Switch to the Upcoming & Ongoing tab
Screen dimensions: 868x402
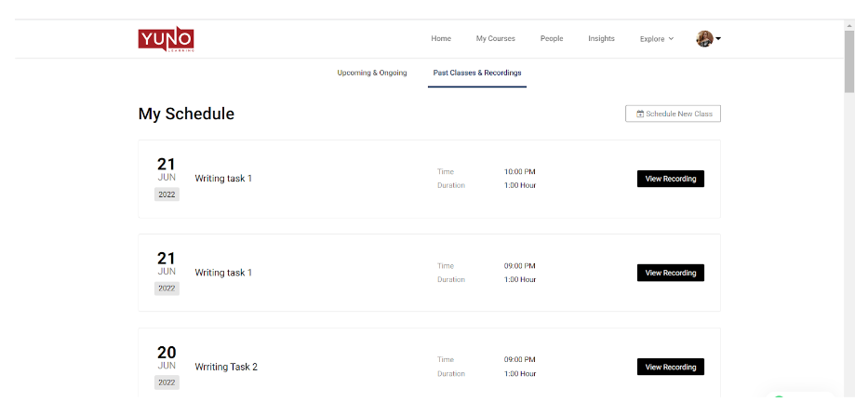(372, 73)
